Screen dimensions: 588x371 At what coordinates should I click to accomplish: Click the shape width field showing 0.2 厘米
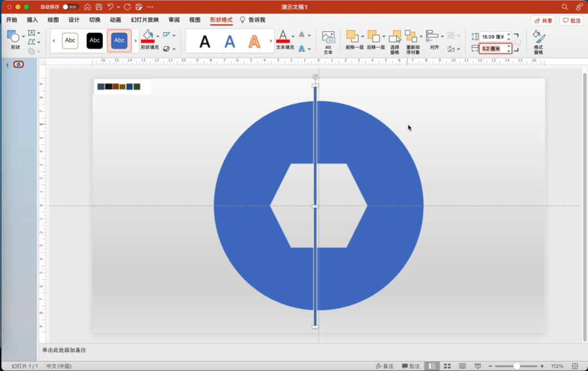point(492,48)
